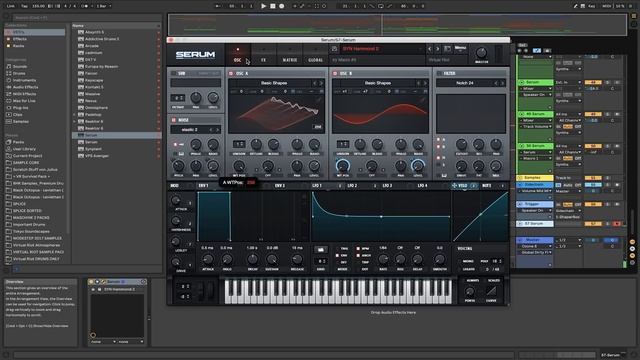Click the arrangement Record button

pos(282,6)
